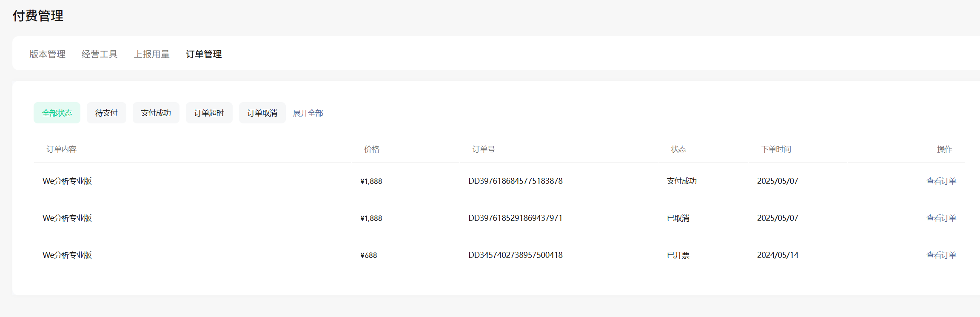Click the ¥688 price cell
980x317 pixels.
point(369,255)
